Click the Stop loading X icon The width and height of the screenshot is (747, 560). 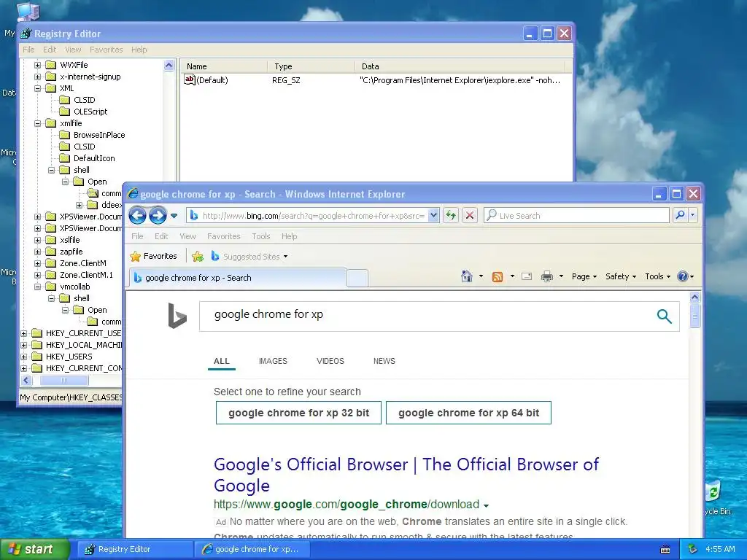pos(470,215)
